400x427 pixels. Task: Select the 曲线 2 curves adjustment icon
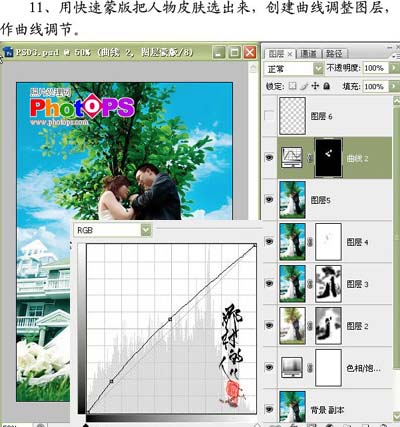[x=292, y=158]
